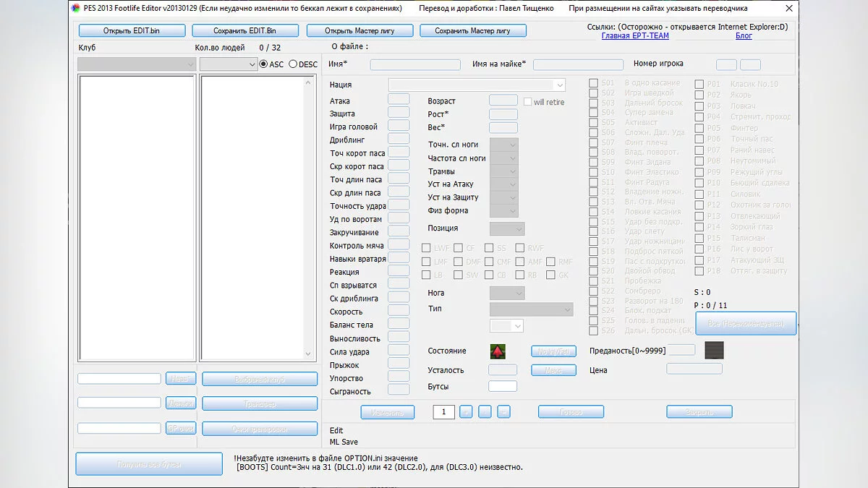Enable the S01 skill checkbox
Image resolution: width=868 pixels, height=488 pixels.
(593, 83)
